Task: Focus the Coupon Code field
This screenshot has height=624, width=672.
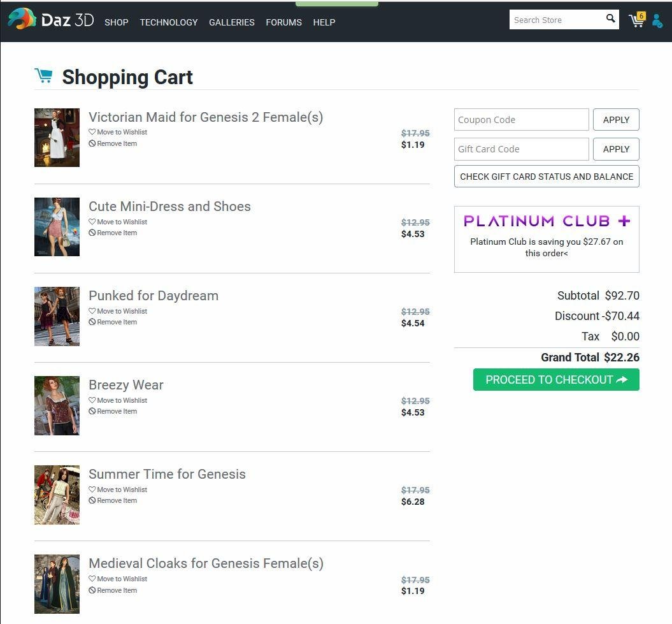Action: coord(521,120)
